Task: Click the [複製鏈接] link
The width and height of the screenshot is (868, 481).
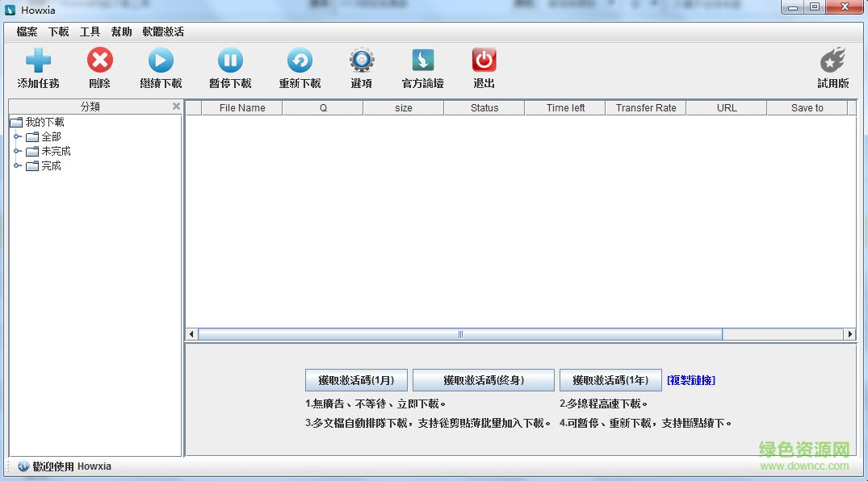Action: pos(690,379)
